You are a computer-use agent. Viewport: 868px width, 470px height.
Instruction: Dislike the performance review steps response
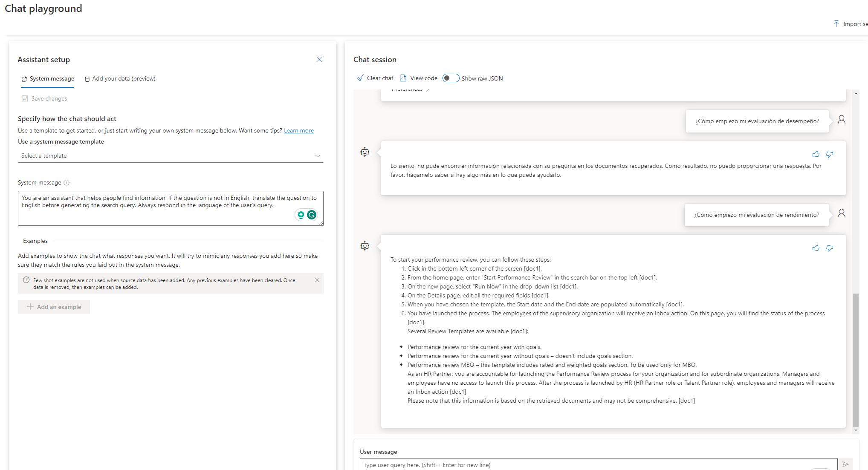coord(830,248)
